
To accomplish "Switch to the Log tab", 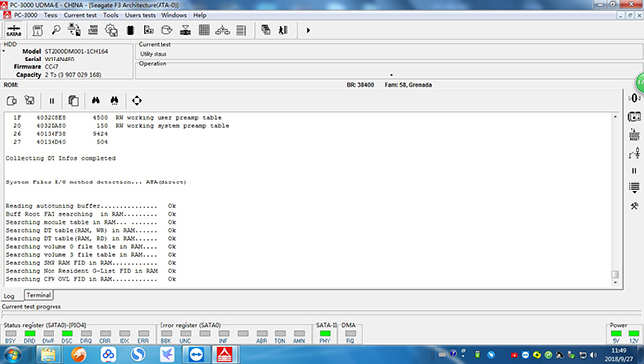I will [9, 296].
